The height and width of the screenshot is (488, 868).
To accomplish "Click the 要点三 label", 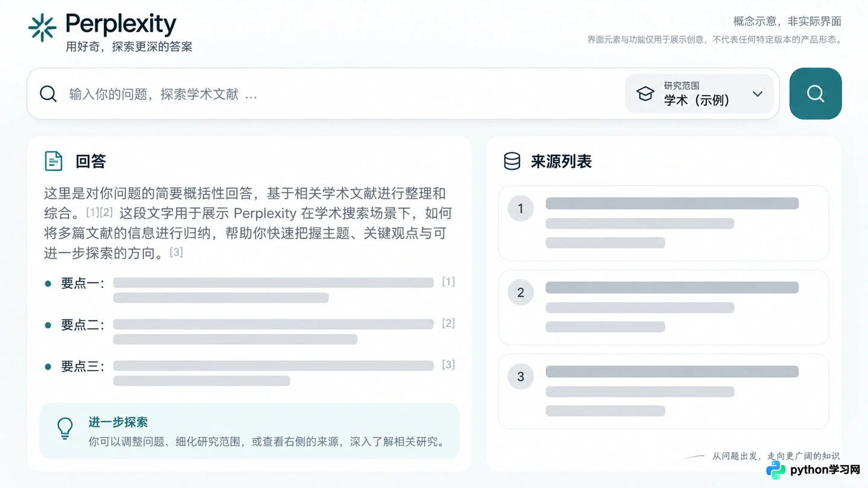I will pyautogui.click(x=83, y=366).
